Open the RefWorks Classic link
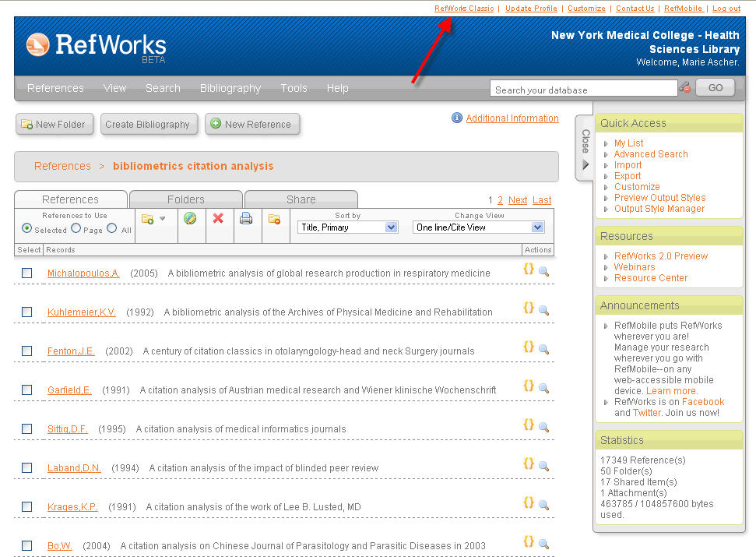Screen dimensions: 756x557 pos(464,9)
